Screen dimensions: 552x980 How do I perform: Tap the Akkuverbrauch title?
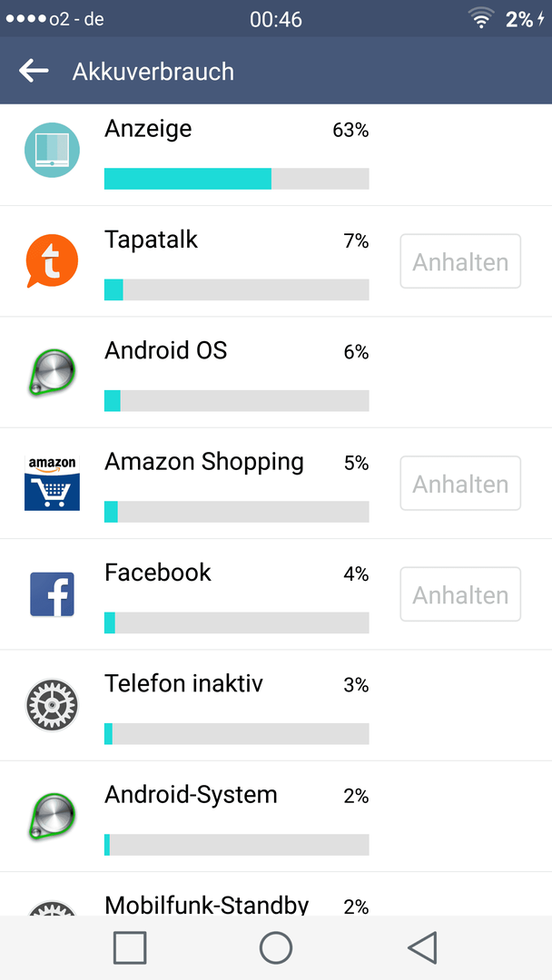pyautogui.click(x=153, y=72)
